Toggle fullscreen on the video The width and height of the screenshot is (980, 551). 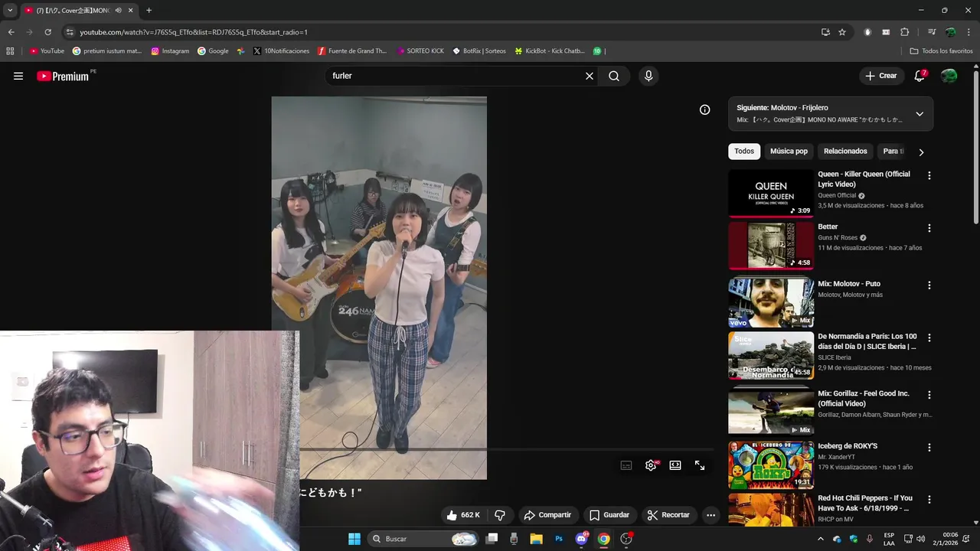[x=700, y=465]
